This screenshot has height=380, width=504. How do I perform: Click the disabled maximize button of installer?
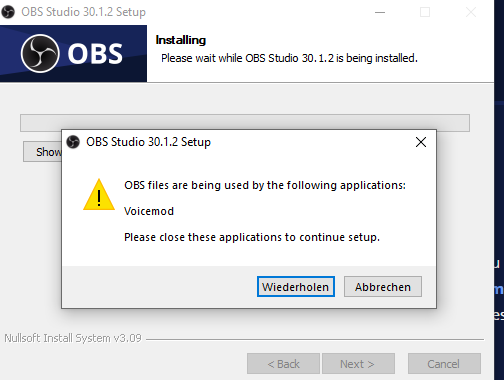point(425,12)
